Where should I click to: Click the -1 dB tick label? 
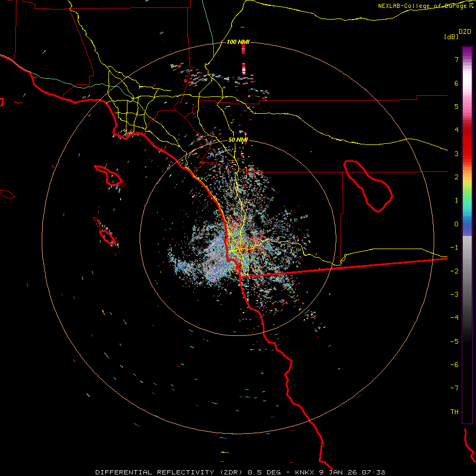coord(454,248)
